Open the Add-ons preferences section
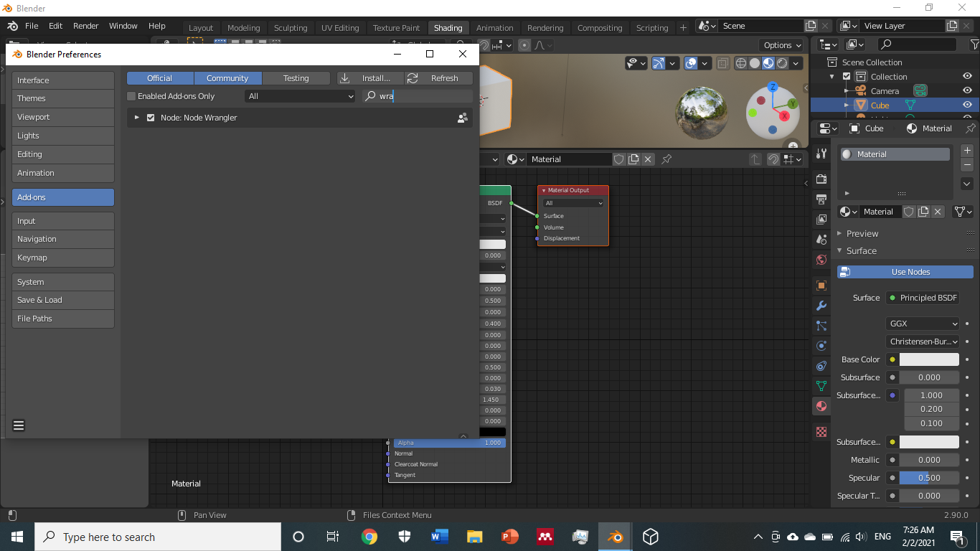The height and width of the screenshot is (551, 980). (63, 197)
